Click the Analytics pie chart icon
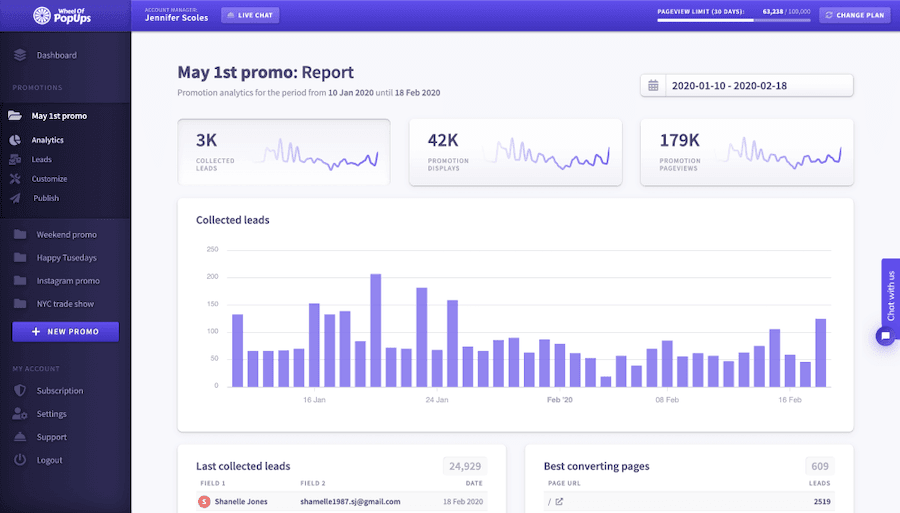Image resolution: width=900 pixels, height=513 pixels. pos(15,140)
